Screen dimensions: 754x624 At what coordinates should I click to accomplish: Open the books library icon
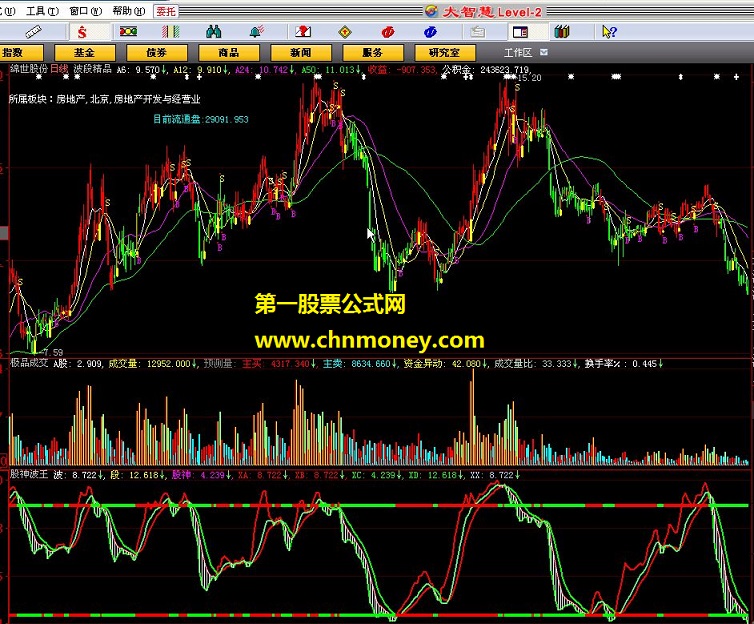[x=562, y=32]
